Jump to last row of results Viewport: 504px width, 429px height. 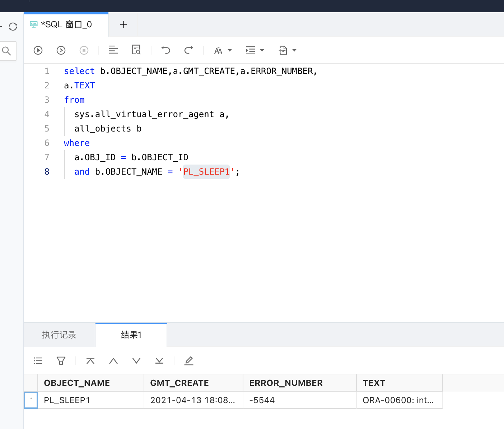[159, 361]
